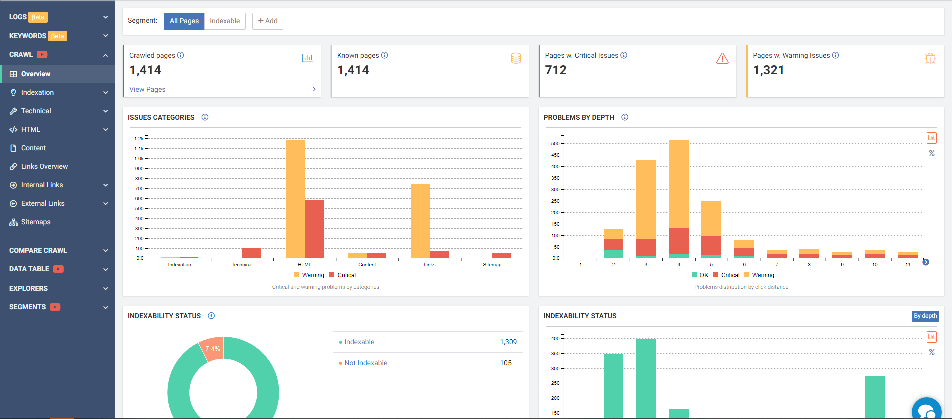Toggle absolute values on Problems by Depth chart
The width and height of the screenshot is (952, 419).
pos(931,137)
